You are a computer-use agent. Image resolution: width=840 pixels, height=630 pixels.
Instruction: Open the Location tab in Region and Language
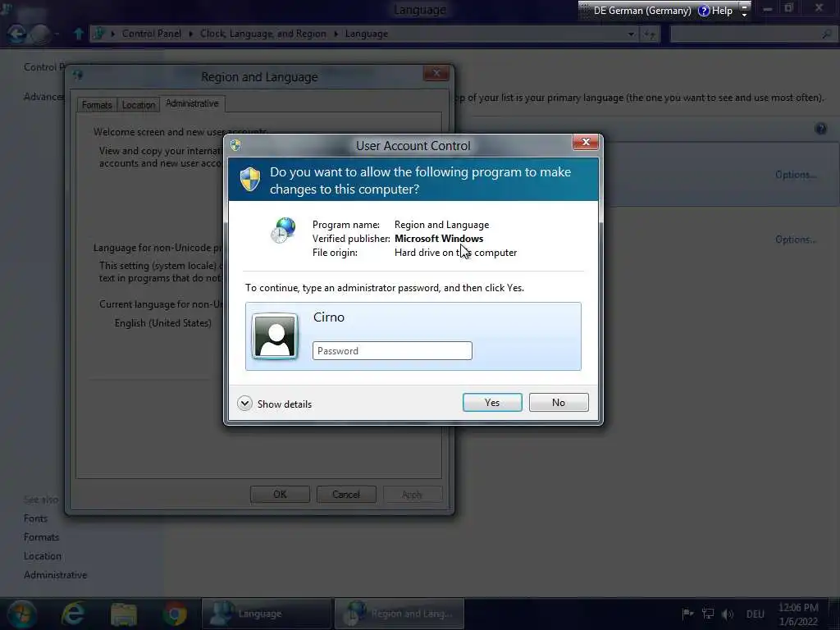tap(138, 104)
